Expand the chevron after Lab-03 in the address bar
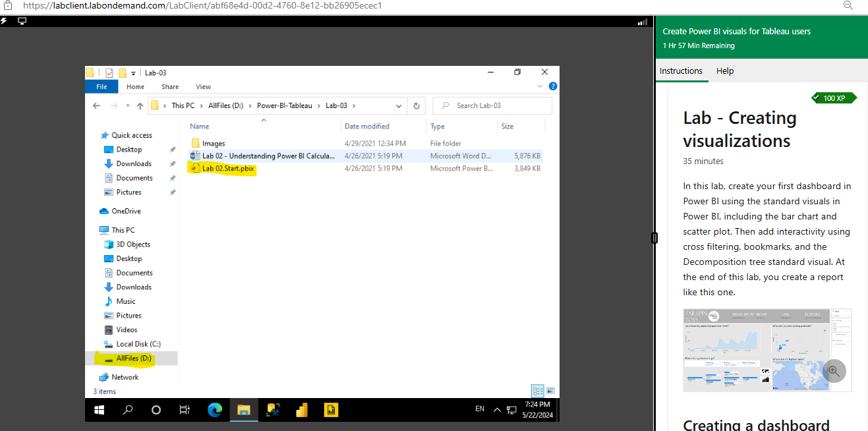 [353, 105]
